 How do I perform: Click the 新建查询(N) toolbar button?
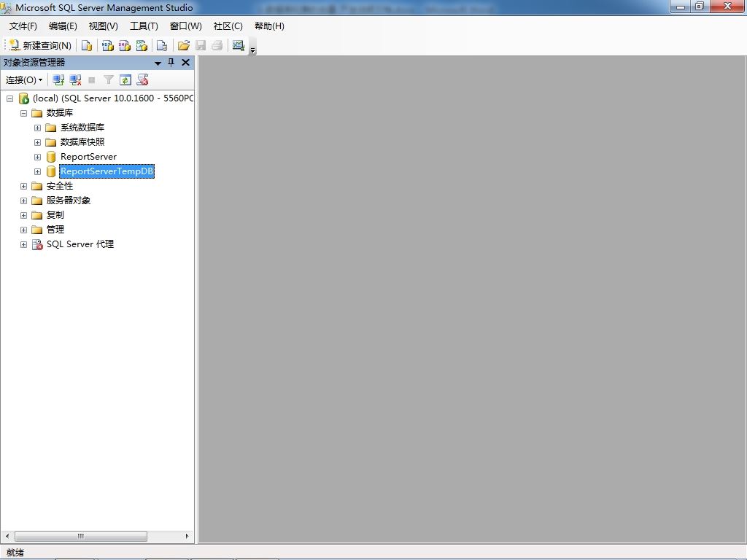[41, 45]
